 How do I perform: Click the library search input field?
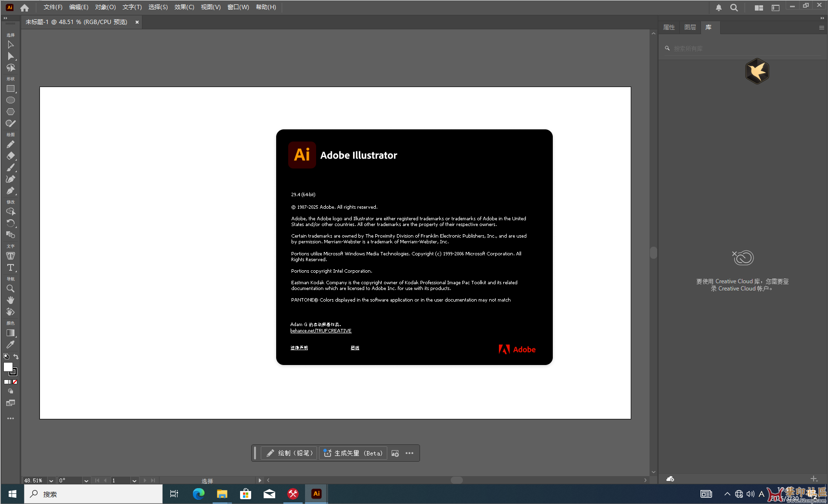743,49
